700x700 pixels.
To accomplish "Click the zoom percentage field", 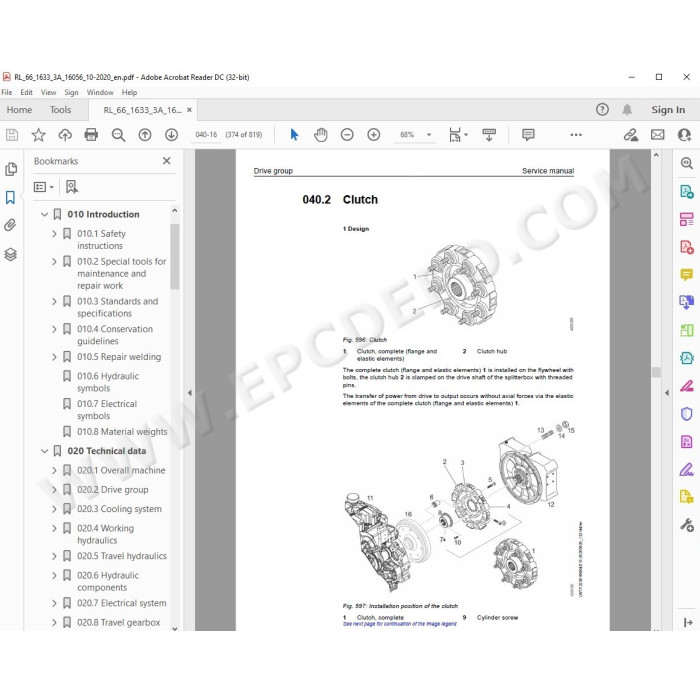I will 407,135.
